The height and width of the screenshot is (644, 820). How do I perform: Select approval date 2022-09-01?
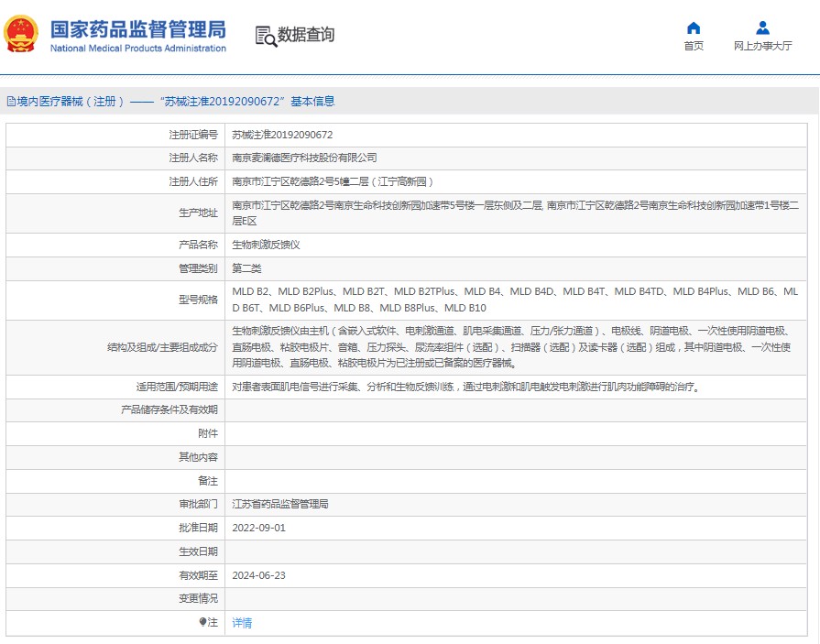pos(259,528)
